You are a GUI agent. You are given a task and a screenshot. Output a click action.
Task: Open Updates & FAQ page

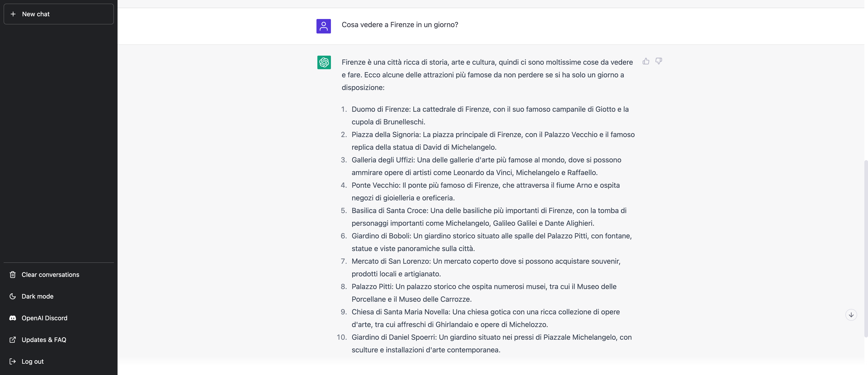coord(59,339)
